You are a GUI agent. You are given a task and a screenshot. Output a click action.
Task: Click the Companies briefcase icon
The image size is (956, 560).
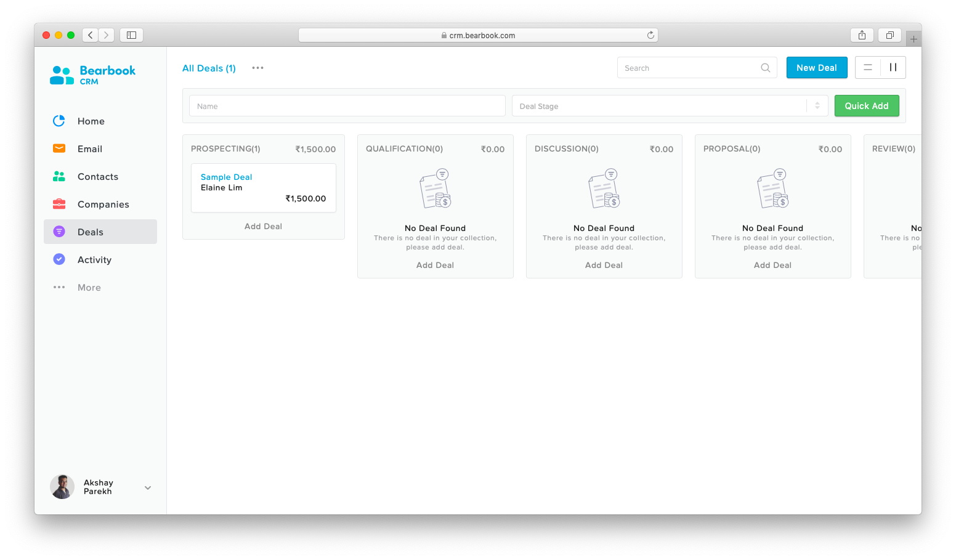(x=59, y=204)
